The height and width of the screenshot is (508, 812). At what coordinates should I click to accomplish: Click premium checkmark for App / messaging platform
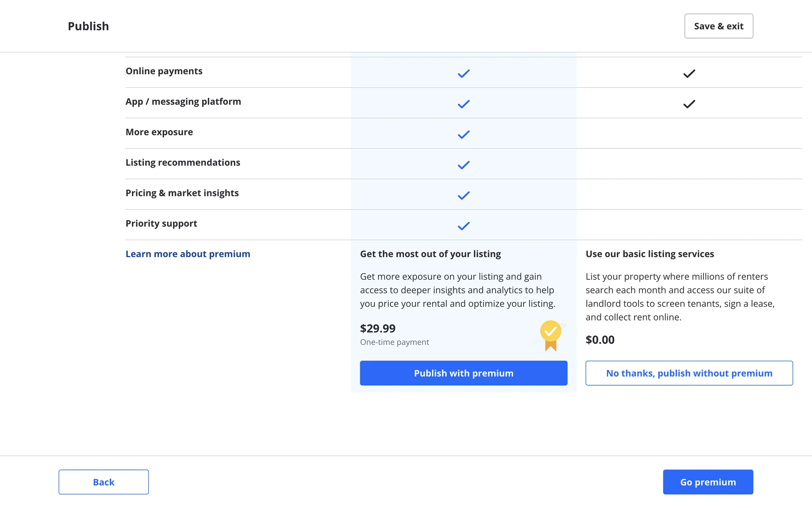464,104
